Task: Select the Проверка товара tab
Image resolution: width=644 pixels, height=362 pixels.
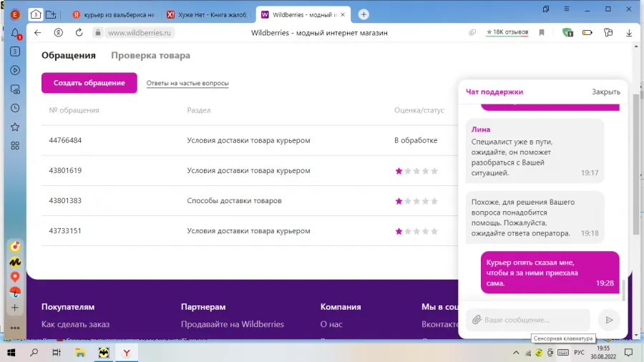Action: [151, 55]
